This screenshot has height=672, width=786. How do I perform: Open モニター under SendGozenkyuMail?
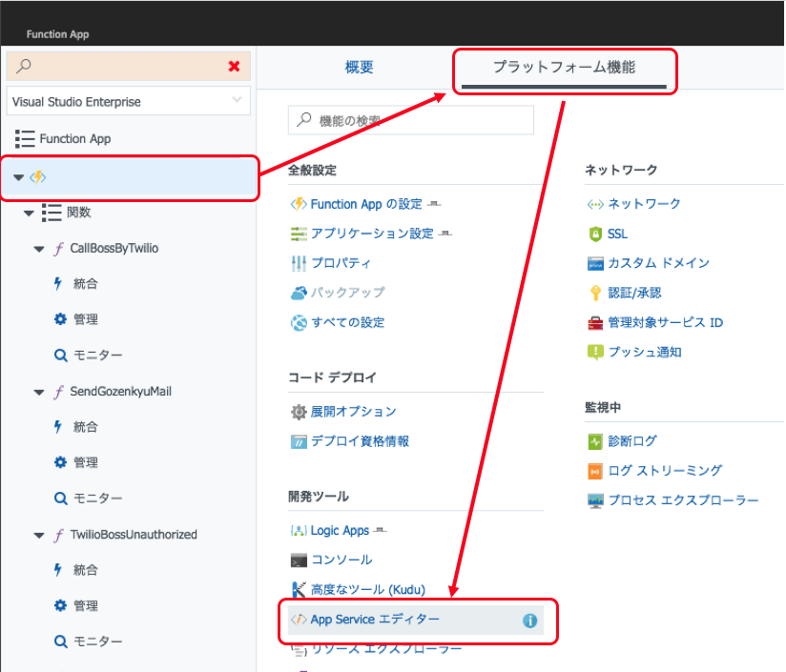coord(97,499)
